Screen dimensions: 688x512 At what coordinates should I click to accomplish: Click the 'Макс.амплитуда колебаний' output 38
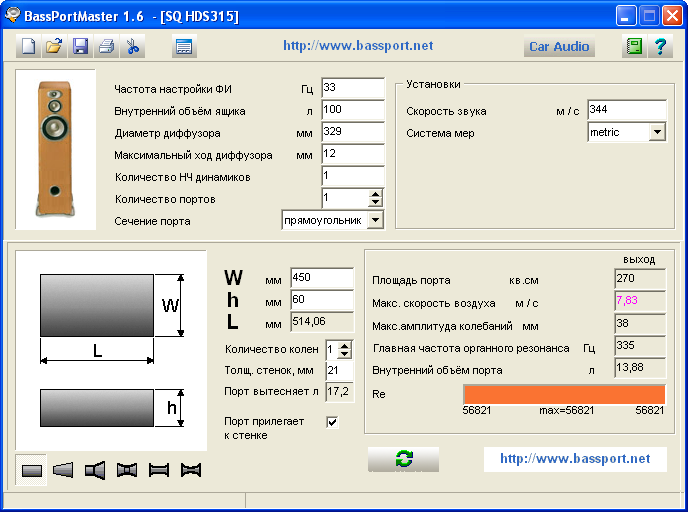pos(640,324)
